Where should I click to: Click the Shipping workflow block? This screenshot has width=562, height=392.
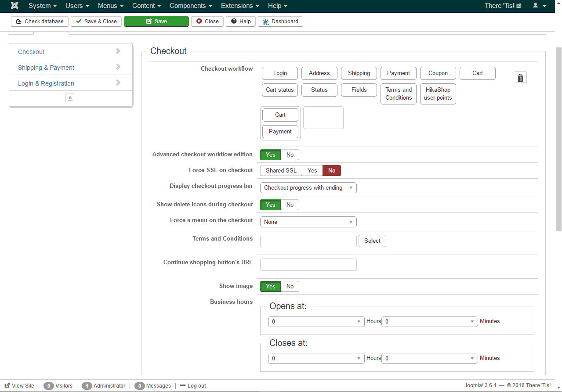(x=359, y=73)
